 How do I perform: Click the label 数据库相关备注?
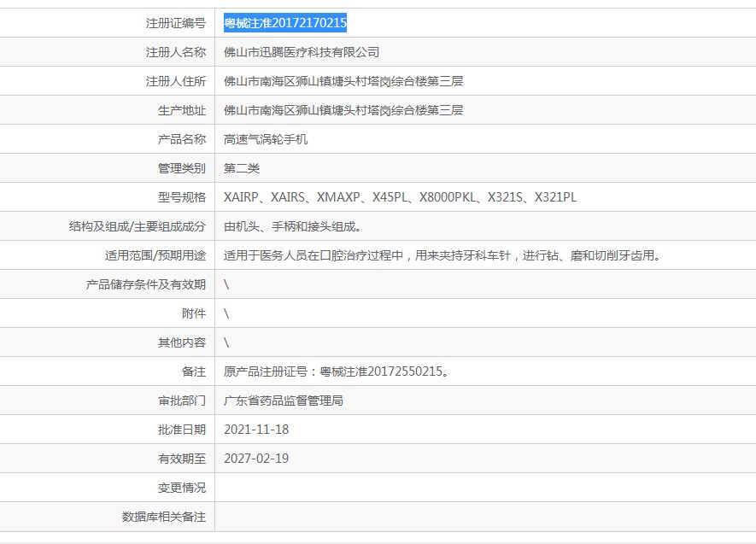163,517
